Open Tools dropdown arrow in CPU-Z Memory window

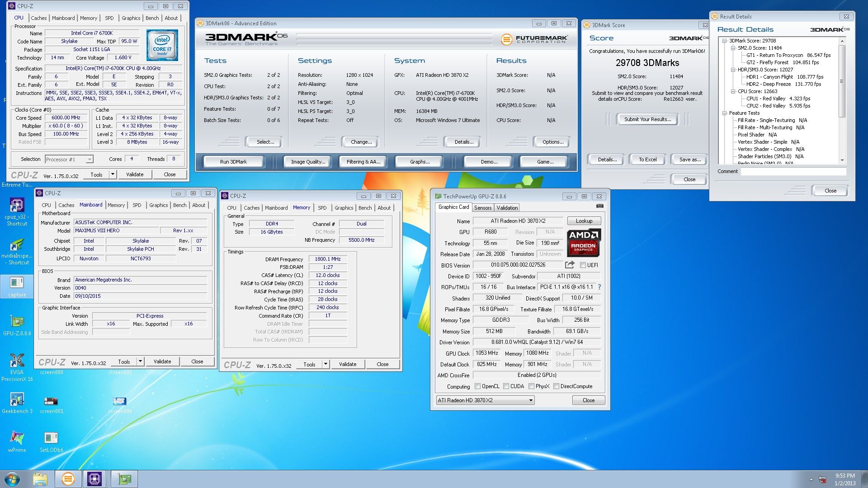click(325, 364)
